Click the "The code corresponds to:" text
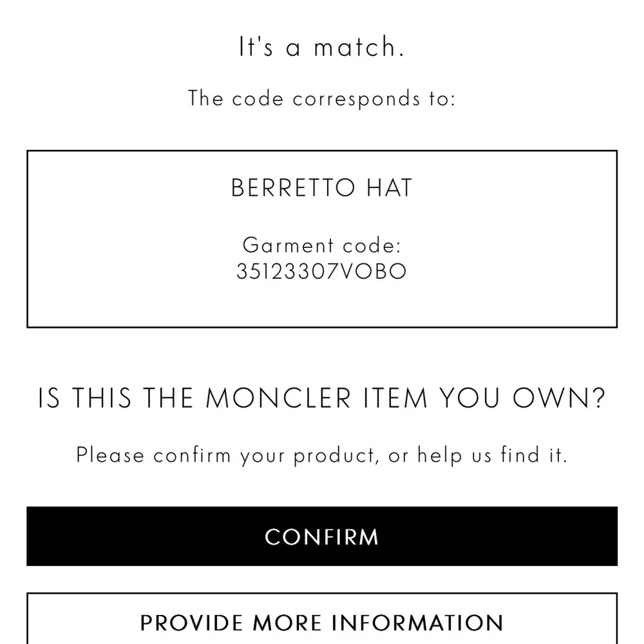Viewport: 644px width, 644px height. coord(321,99)
